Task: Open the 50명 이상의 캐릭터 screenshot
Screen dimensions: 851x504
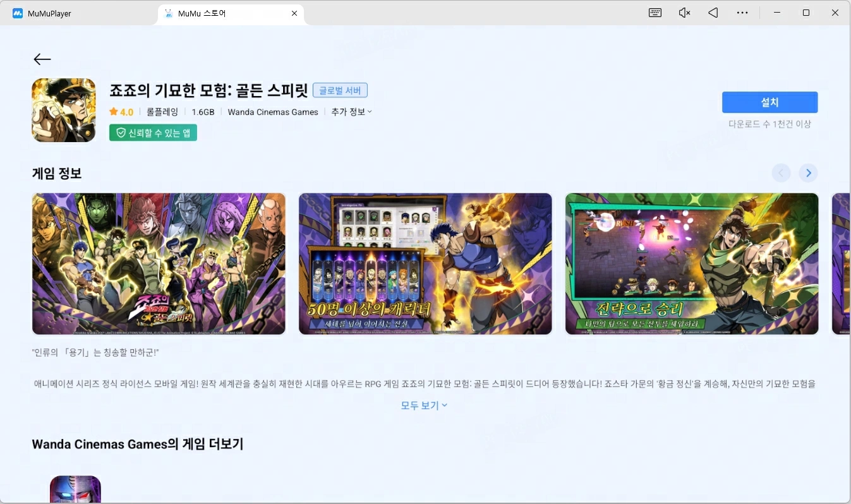Action: [x=425, y=264]
